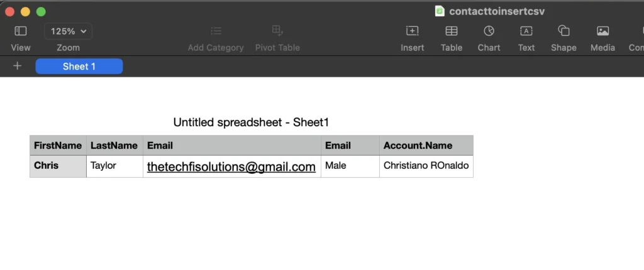The width and height of the screenshot is (644, 270).
Task: Open thetechfisolutions@gmail.com email link
Action: (231, 167)
